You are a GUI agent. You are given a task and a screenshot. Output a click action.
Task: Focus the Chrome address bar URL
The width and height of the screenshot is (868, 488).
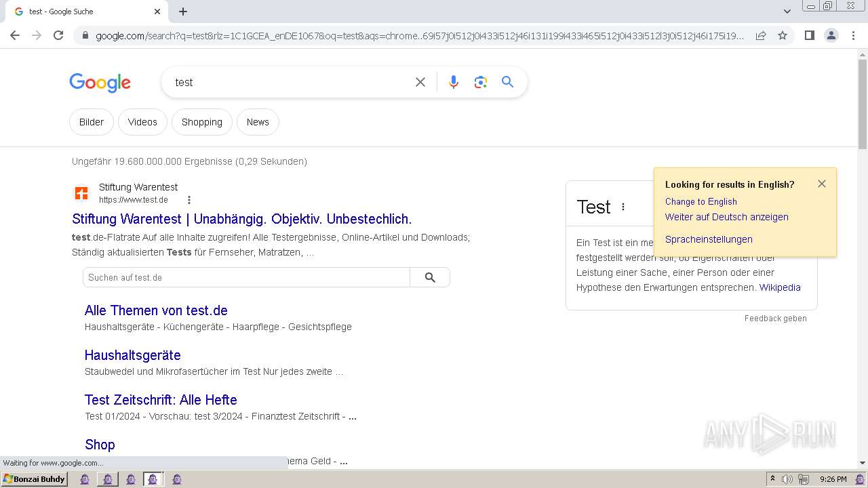pyautogui.click(x=419, y=36)
